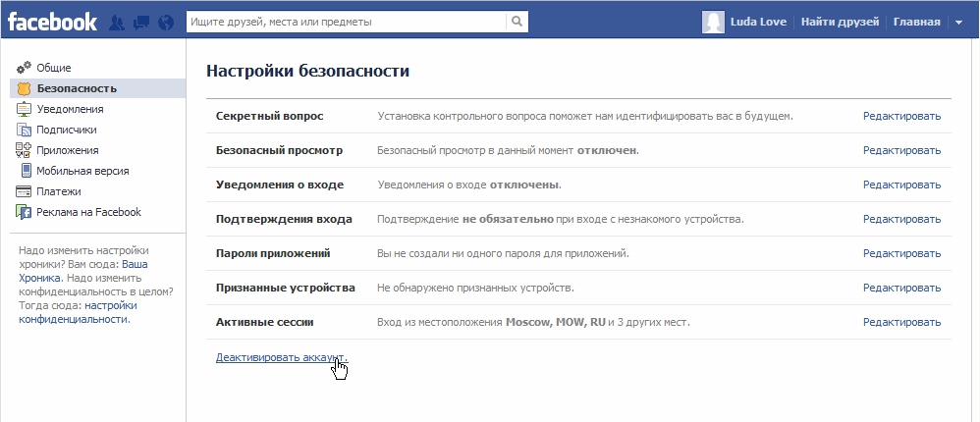Edit the Пароли приложений setting
This screenshot has width=980, height=422.
pyautogui.click(x=901, y=253)
